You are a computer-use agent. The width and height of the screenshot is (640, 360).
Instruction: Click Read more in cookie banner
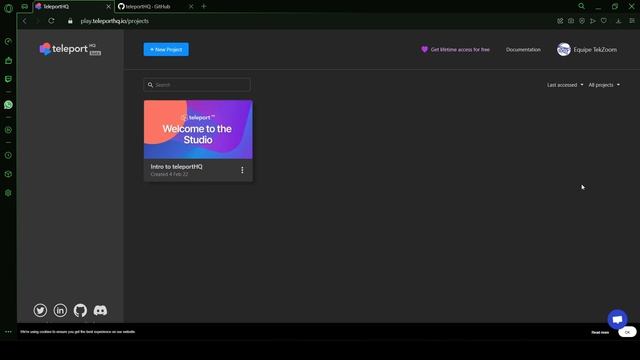[x=600, y=332]
